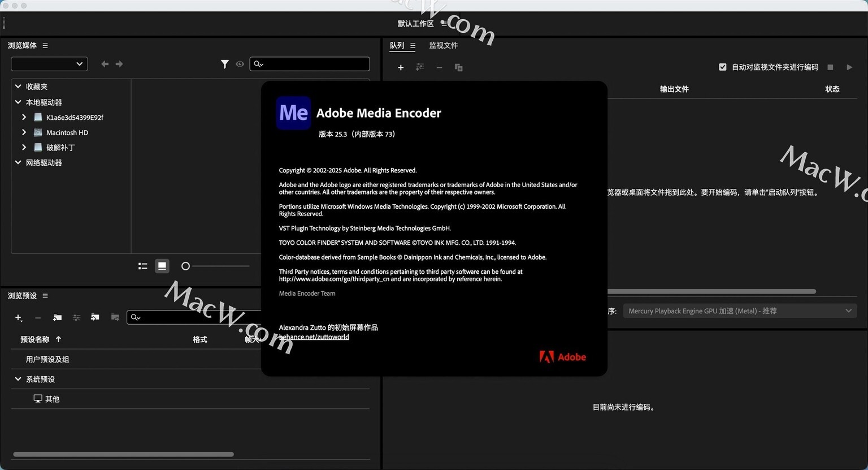The height and width of the screenshot is (470, 868).
Task: Click the 状态 column header
Action: tap(832, 89)
